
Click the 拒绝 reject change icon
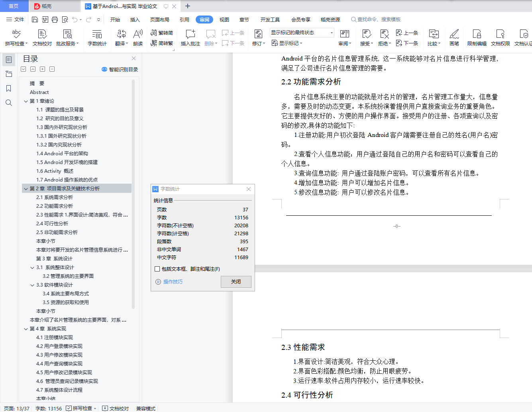(385, 34)
